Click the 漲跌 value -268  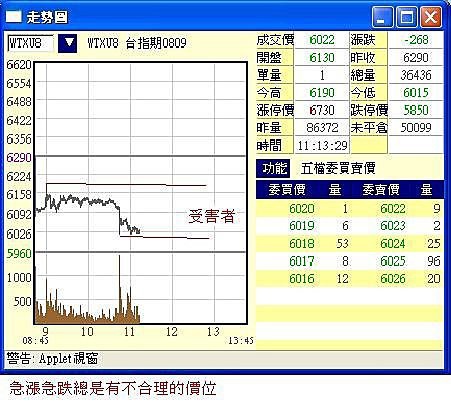click(x=416, y=40)
